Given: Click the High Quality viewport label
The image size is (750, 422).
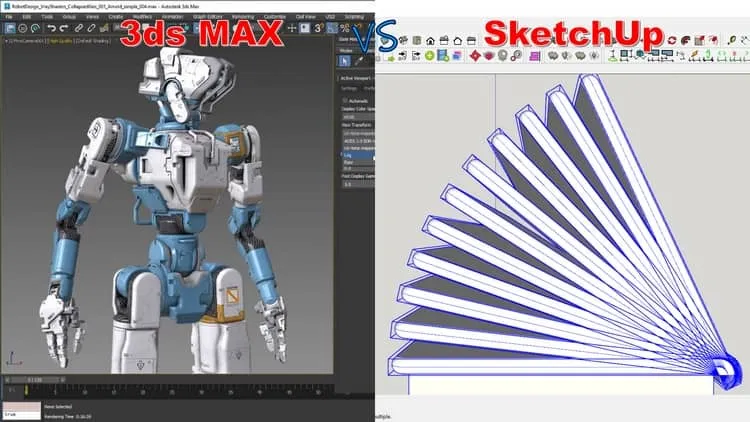Looking at the screenshot, I should click(x=60, y=41).
